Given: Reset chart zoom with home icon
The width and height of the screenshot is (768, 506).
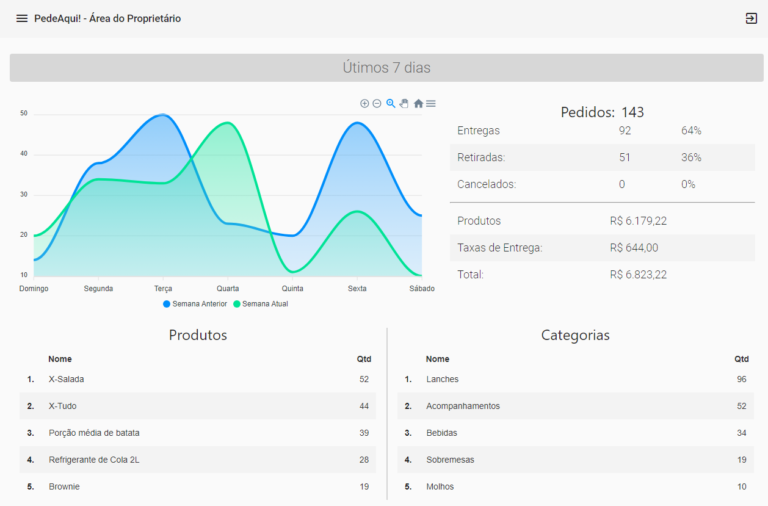Looking at the screenshot, I should click(418, 104).
